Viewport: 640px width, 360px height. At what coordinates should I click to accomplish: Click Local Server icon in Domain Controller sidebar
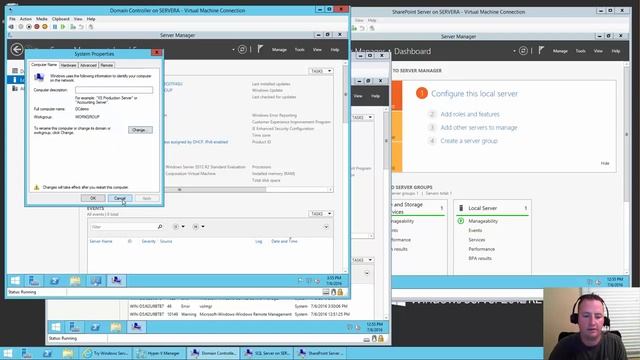[x=15, y=80]
